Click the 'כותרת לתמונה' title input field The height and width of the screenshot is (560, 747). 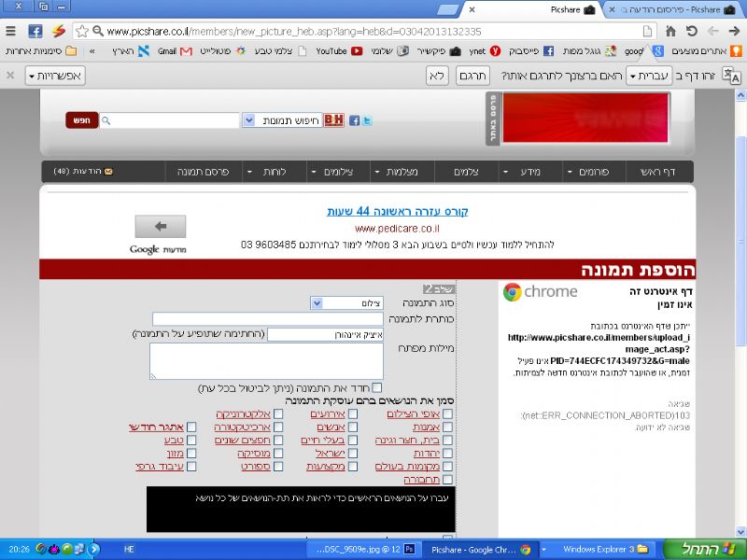tap(268, 319)
